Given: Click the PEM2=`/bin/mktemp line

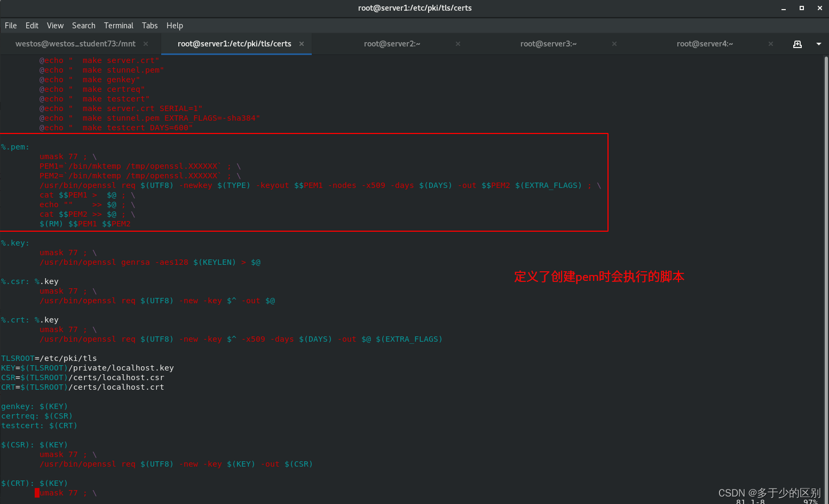Looking at the screenshot, I should pos(140,176).
